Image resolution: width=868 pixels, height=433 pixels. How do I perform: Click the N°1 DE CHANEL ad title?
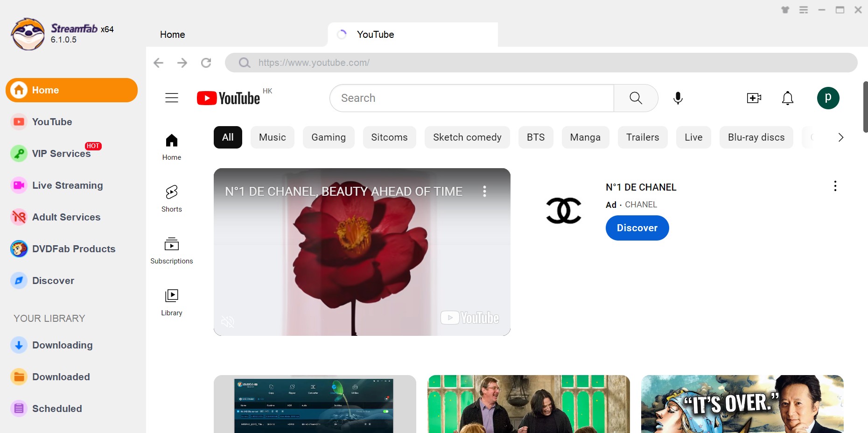point(641,187)
